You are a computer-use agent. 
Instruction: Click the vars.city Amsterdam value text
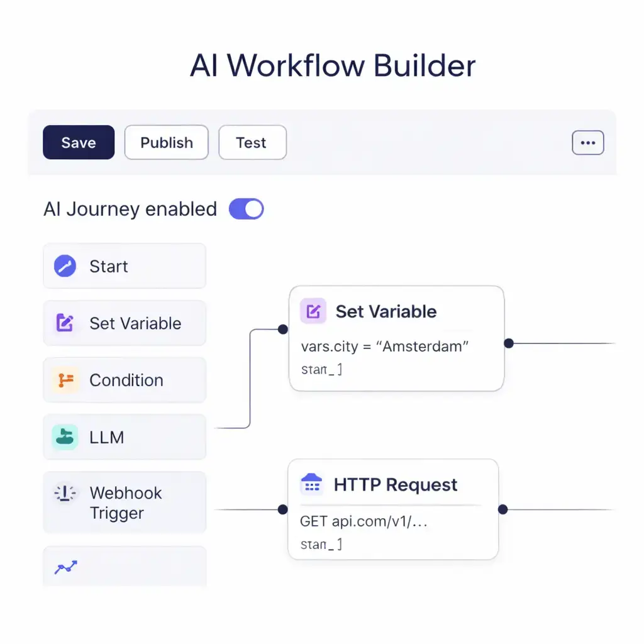coord(385,347)
